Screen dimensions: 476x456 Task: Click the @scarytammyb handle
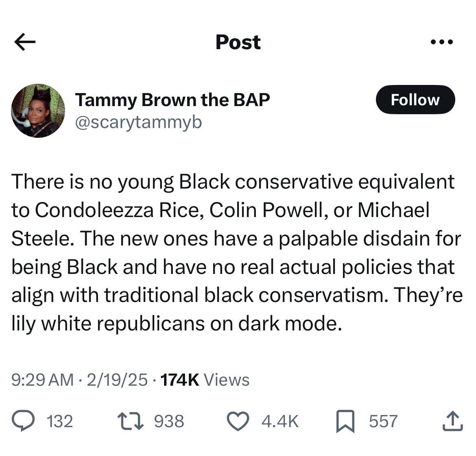pos(138,122)
